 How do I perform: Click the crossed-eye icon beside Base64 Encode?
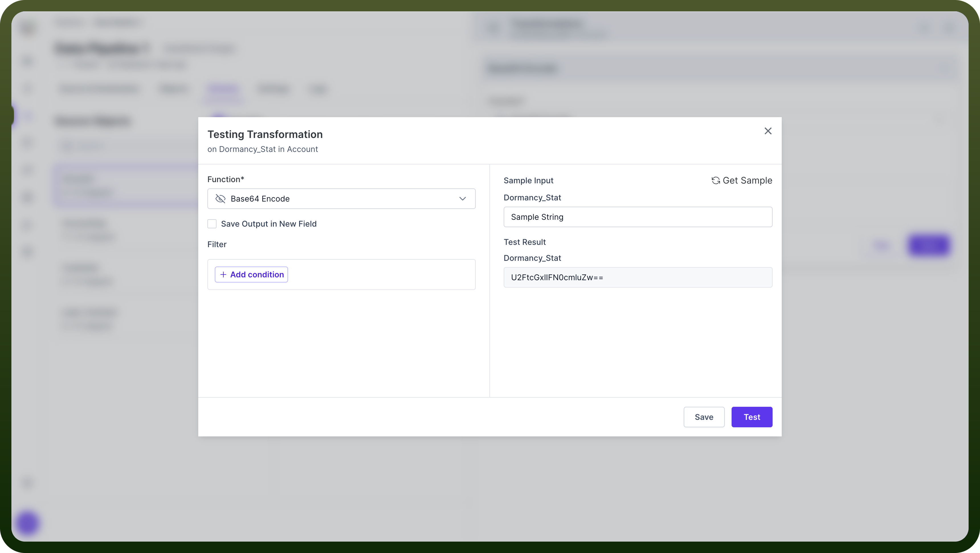[x=220, y=199]
